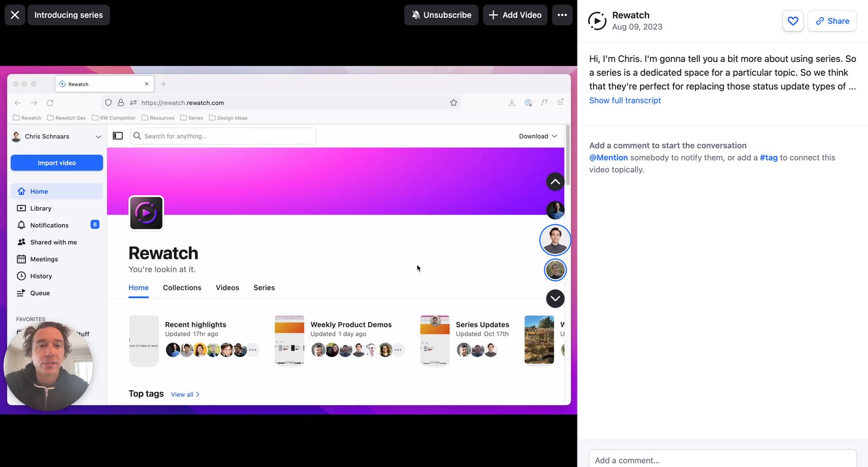Open the Download dropdown
The image size is (868, 467).
(538, 136)
